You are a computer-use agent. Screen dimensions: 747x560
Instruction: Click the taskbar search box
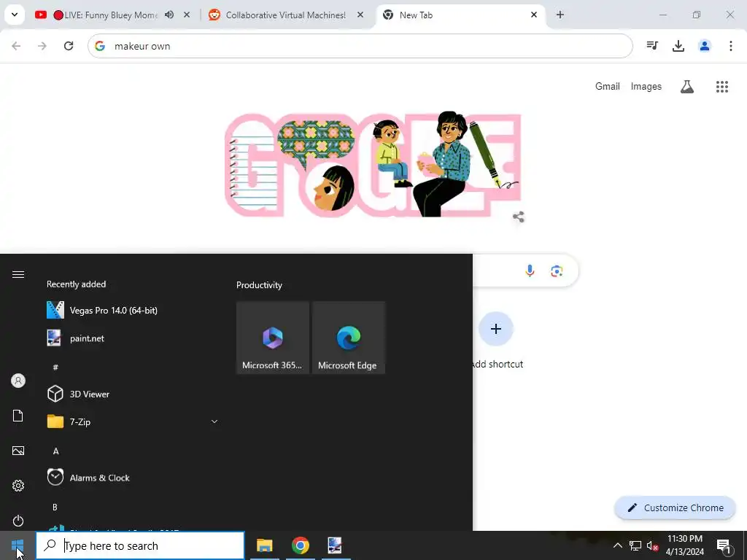(140, 545)
